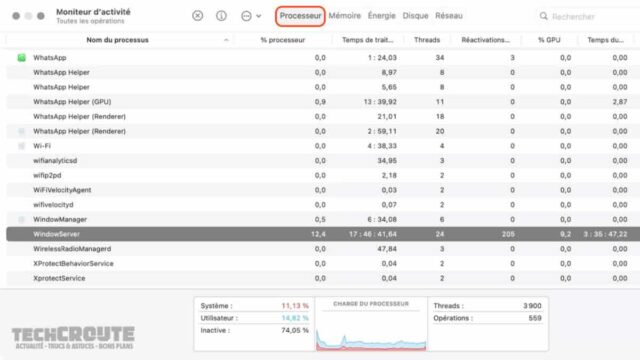Sort by Temps du... column header
This screenshot has width=640, height=360.
[x=605, y=40]
